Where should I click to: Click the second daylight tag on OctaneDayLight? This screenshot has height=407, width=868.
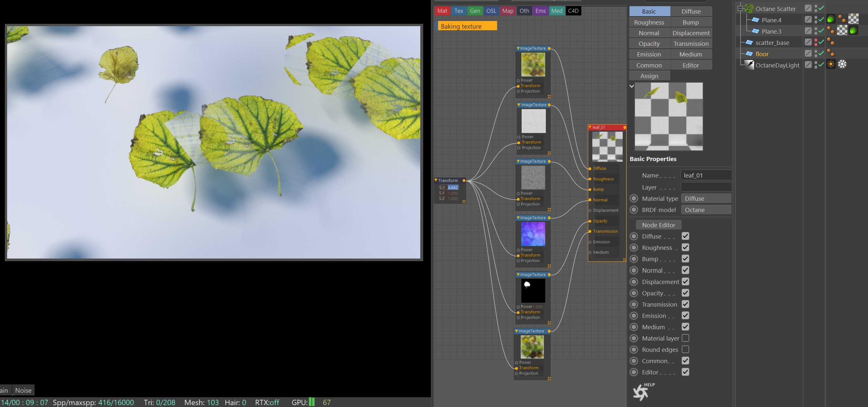coord(842,64)
